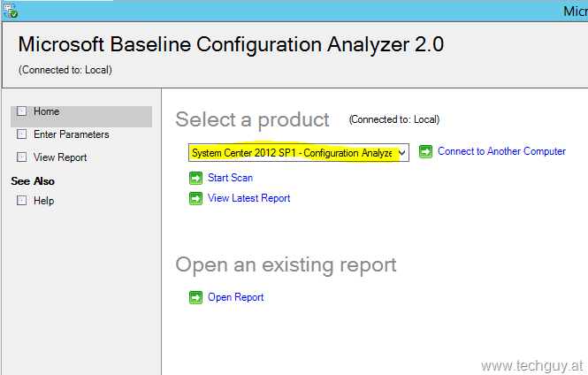This screenshot has width=588, height=375.
Task: Start the scan via Start Scan link
Action: click(x=230, y=178)
